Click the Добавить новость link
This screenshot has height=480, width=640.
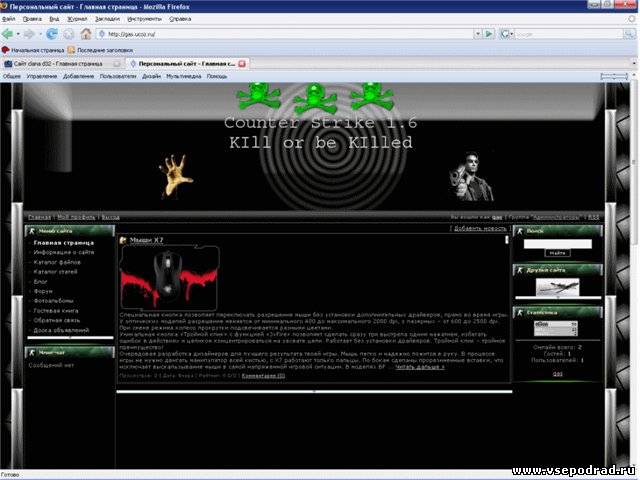click(480, 229)
